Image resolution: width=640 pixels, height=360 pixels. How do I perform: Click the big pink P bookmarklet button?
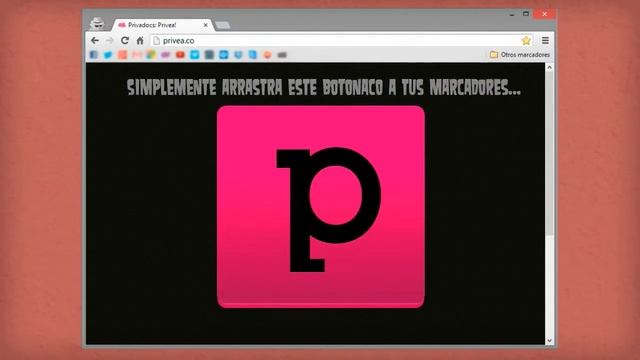[x=321, y=207]
